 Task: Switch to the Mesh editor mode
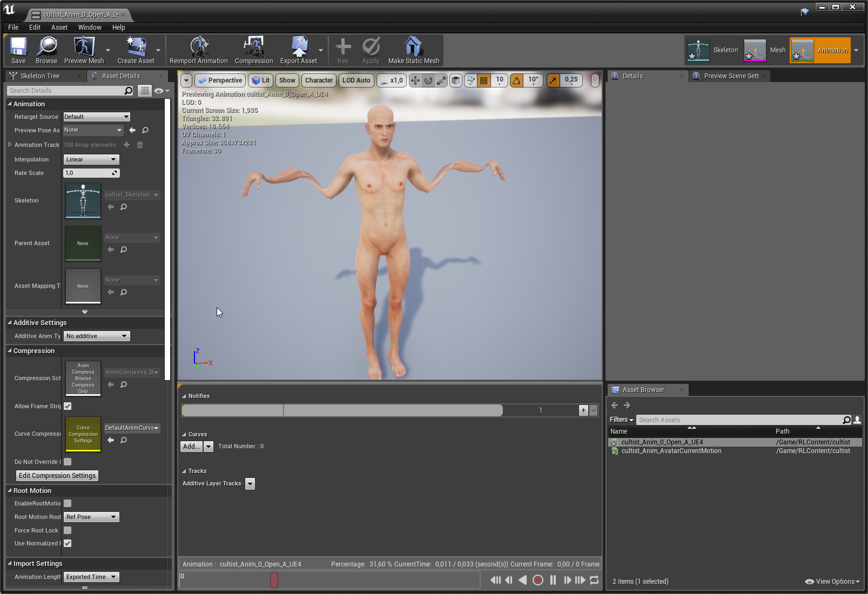point(765,50)
